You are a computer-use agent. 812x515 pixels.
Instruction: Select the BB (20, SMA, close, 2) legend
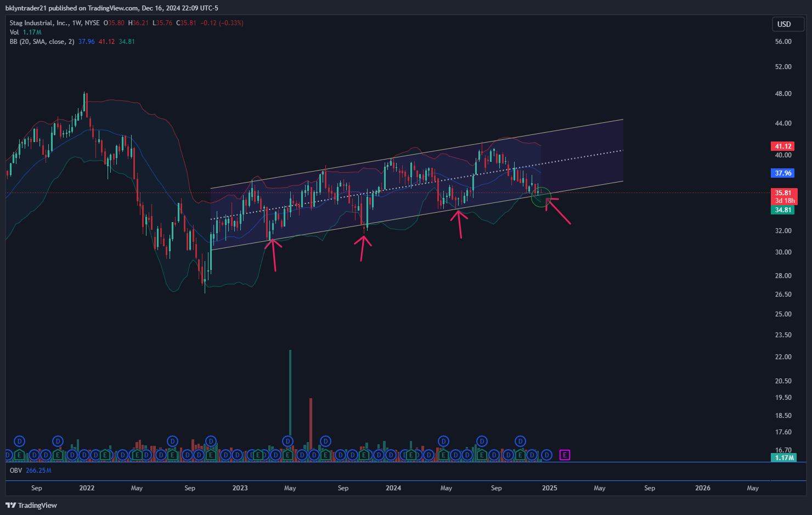(42, 42)
